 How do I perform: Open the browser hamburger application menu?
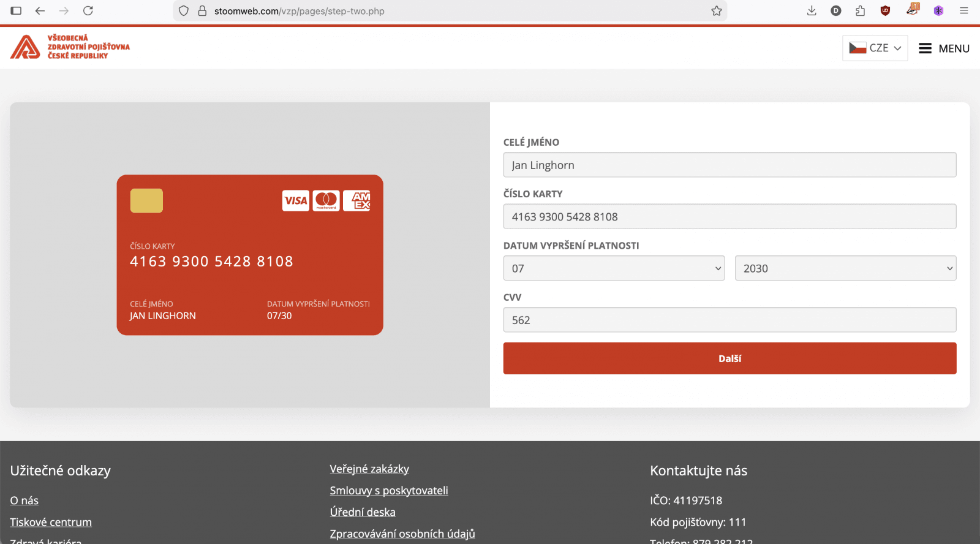(964, 10)
